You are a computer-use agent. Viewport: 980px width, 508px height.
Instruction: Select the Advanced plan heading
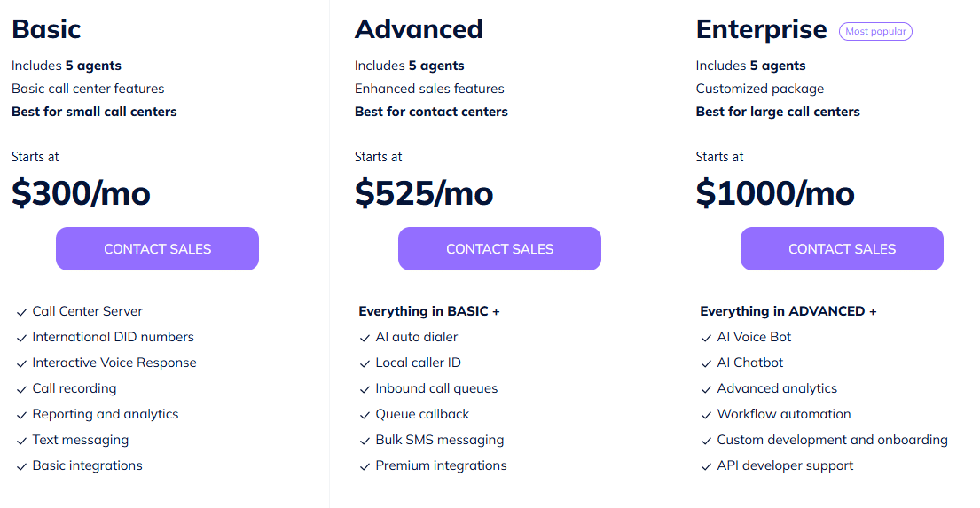coord(419,29)
